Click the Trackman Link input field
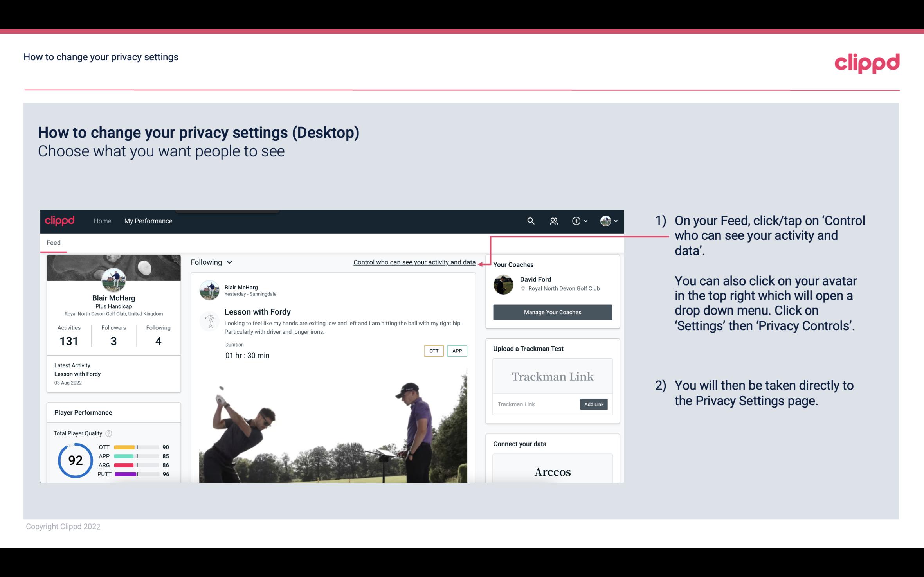 tap(535, 404)
